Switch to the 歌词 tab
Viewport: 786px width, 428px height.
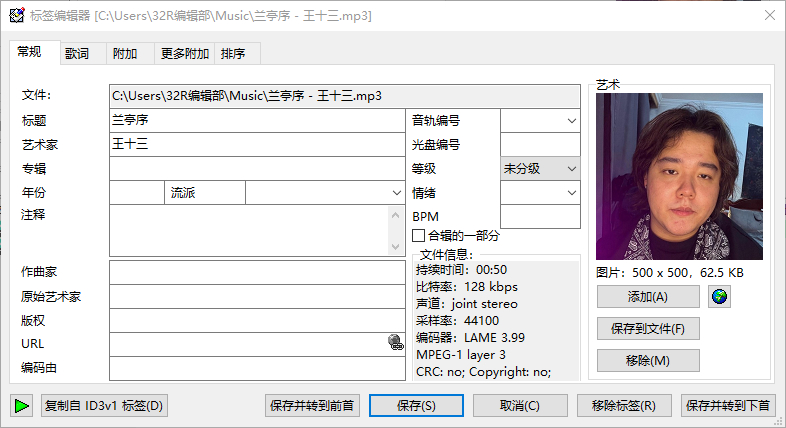pyautogui.click(x=77, y=54)
